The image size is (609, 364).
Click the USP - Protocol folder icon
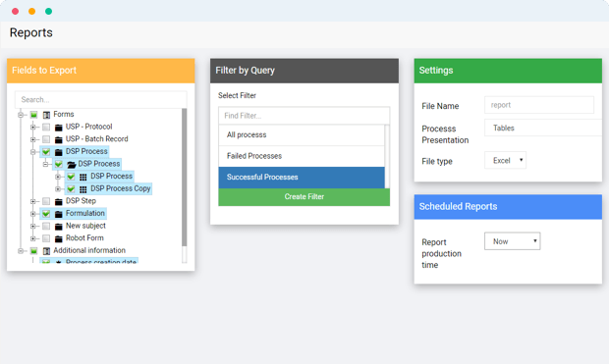(59, 127)
